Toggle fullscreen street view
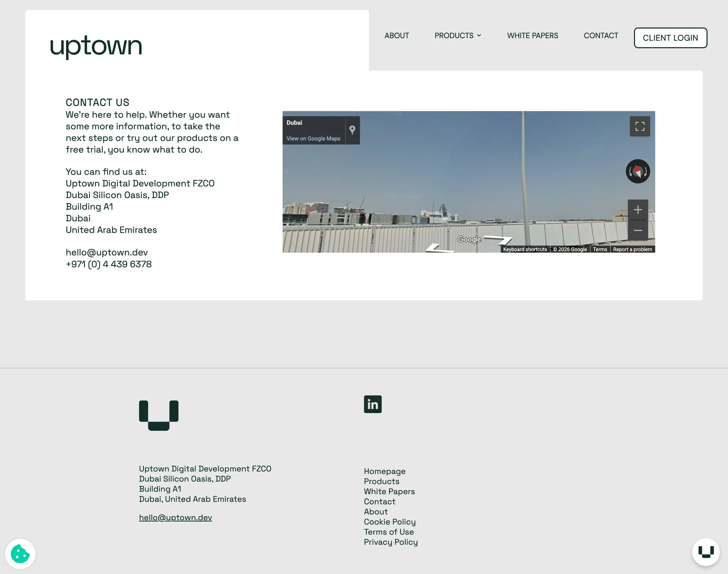 640,126
